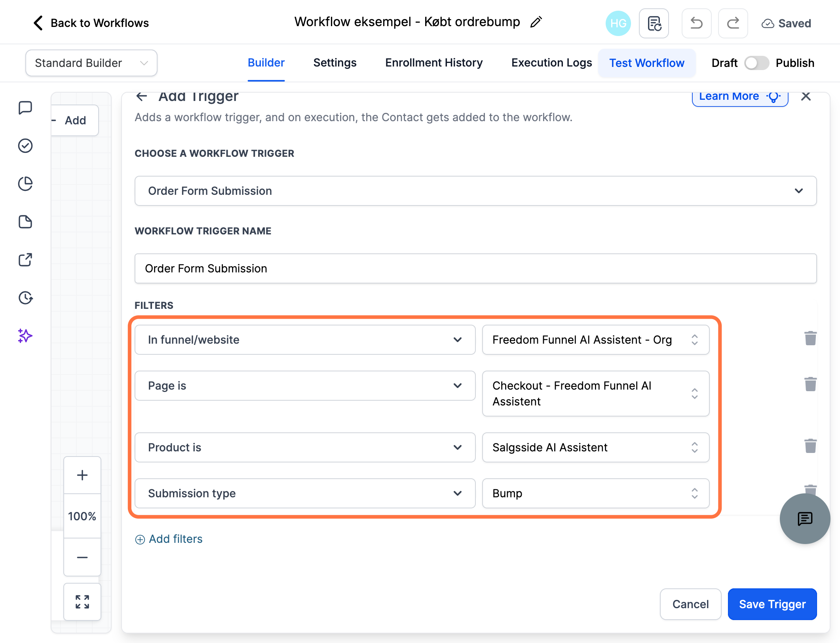Click the undo arrow button

coord(697,23)
